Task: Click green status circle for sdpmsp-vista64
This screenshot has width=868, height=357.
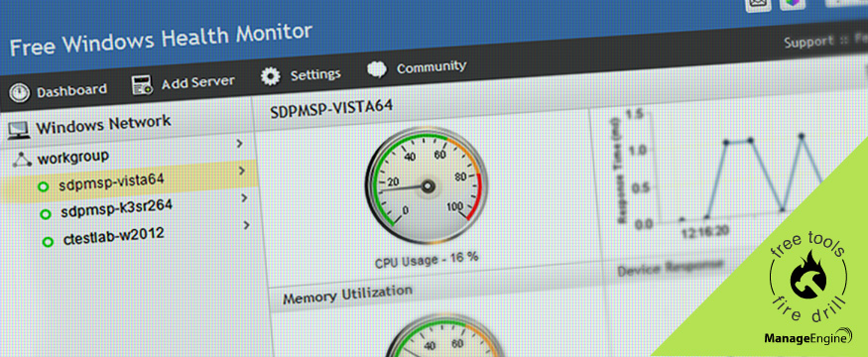Action: click(44, 187)
